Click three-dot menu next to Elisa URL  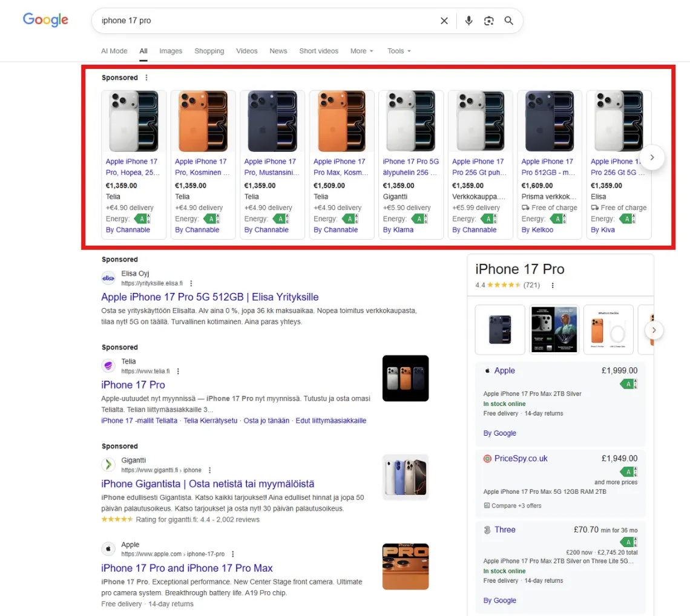(191, 283)
